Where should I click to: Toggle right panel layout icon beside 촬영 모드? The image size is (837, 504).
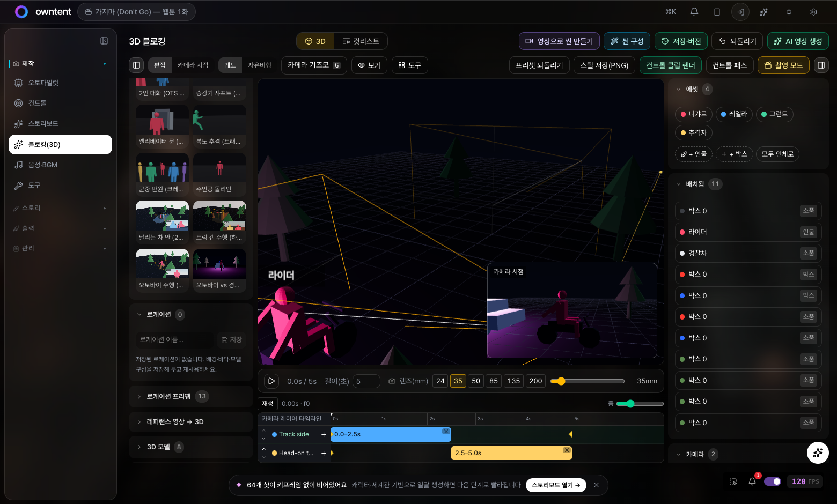821,65
